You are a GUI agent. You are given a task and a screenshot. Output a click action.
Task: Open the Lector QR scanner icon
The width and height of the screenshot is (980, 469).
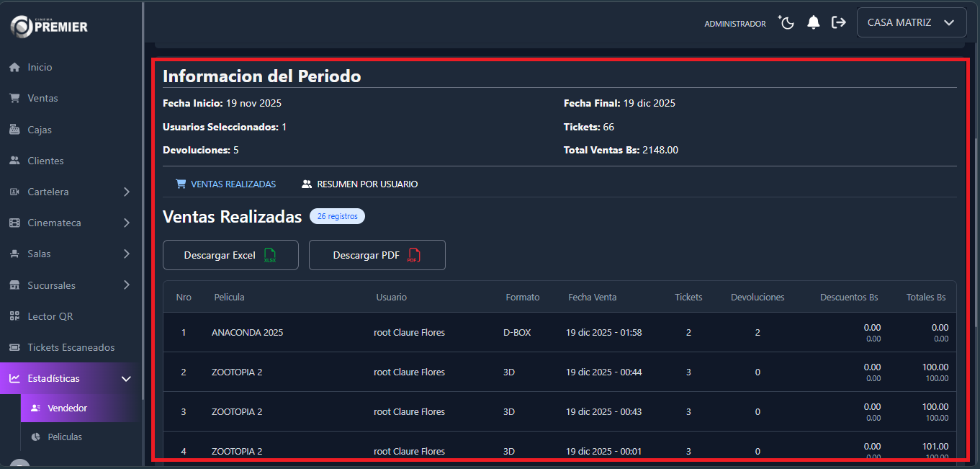click(14, 316)
